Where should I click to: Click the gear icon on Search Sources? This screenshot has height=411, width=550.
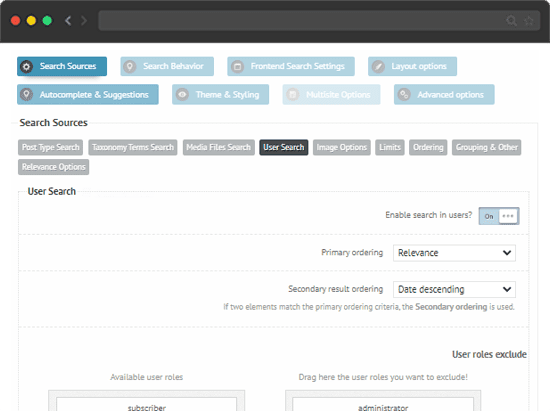tap(26, 66)
